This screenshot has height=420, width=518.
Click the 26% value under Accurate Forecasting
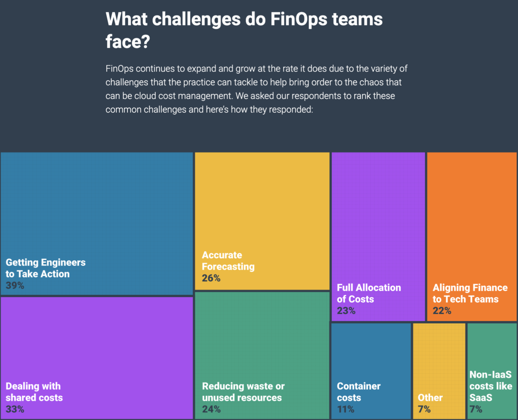click(211, 278)
